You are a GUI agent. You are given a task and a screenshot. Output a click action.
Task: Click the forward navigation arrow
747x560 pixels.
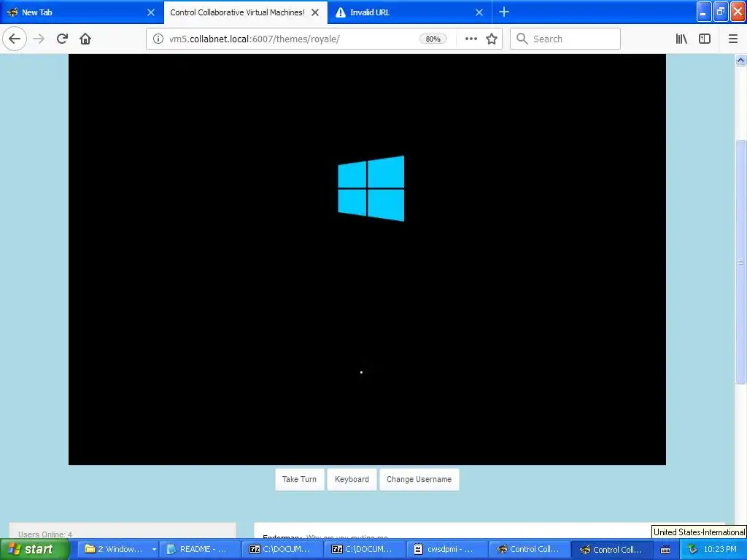(39, 39)
